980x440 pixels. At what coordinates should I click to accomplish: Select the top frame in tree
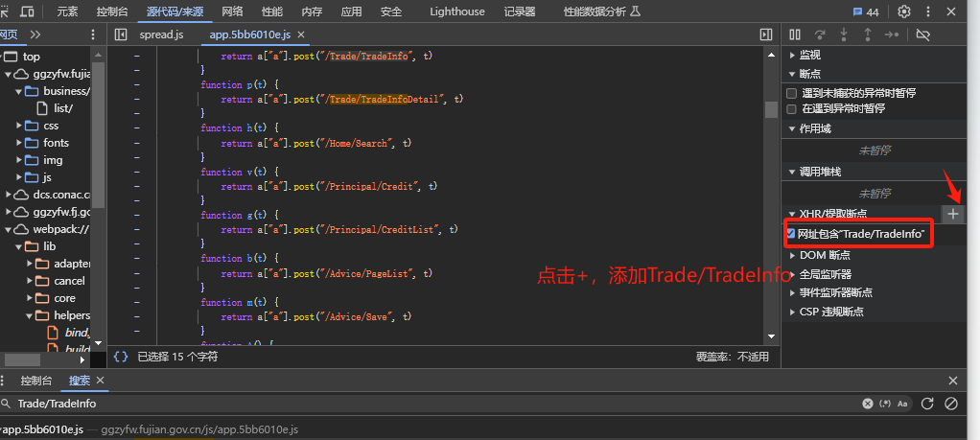(32, 57)
